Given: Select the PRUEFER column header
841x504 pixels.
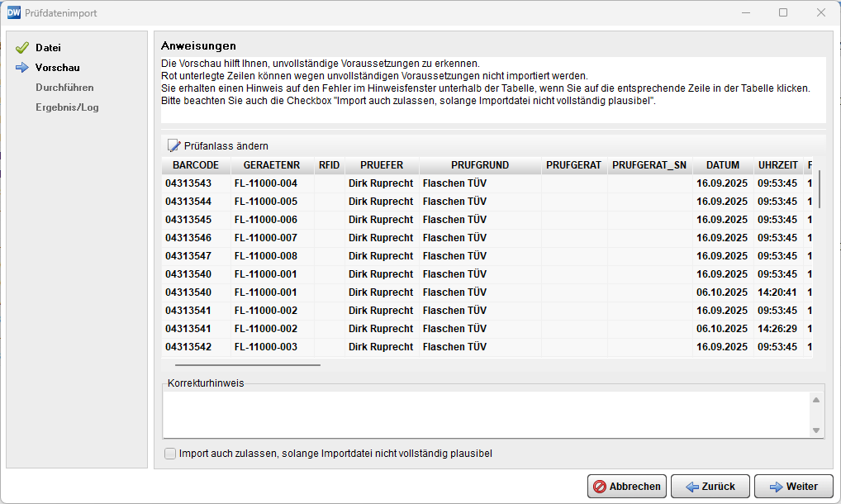Looking at the screenshot, I should point(382,165).
